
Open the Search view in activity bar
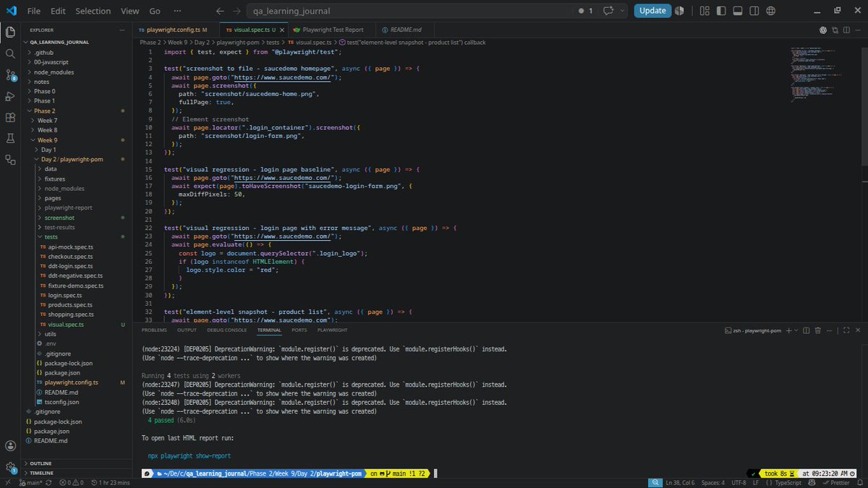pos(10,53)
